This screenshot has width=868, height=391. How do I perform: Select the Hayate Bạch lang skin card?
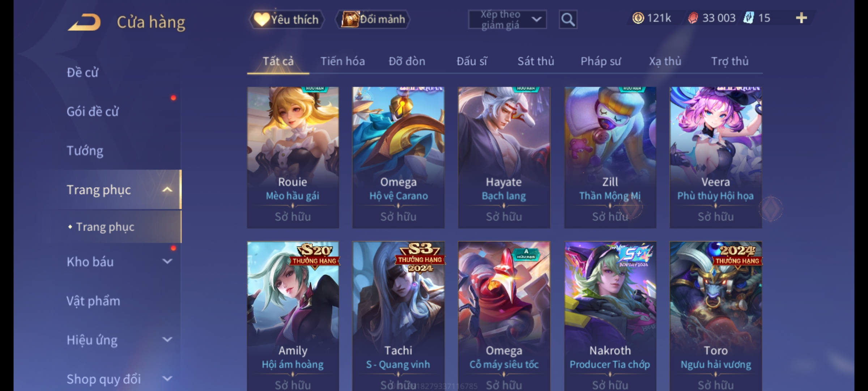(504, 157)
